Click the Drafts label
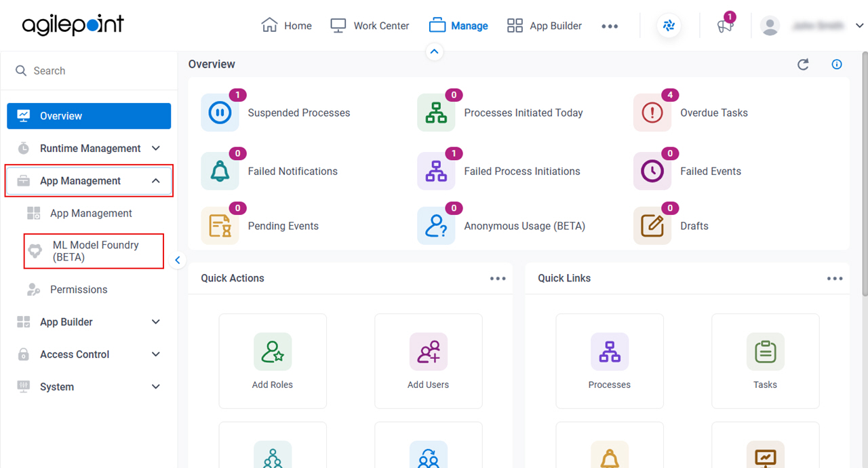This screenshot has width=868, height=468. pos(694,227)
